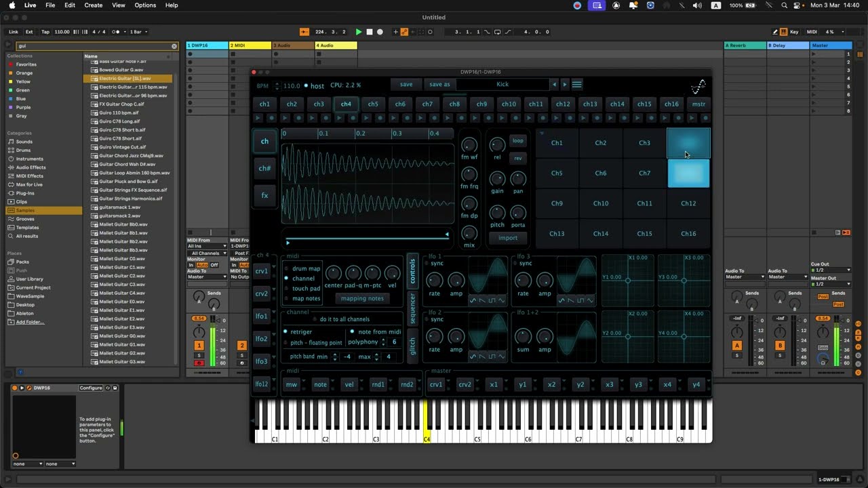This screenshot has height=488, width=868.
Task: Open the Sounds category in browser
Action: tap(24, 142)
